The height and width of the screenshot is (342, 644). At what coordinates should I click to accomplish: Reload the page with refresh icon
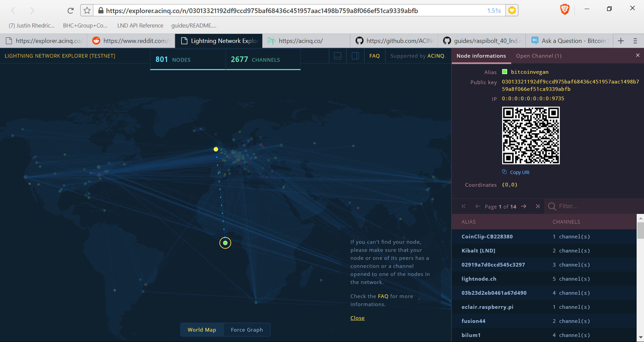(x=70, y=11)
